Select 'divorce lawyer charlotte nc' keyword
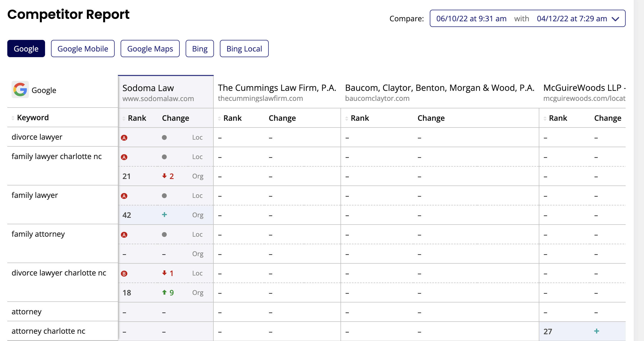The image size is (644, 341). pos(59,273)
